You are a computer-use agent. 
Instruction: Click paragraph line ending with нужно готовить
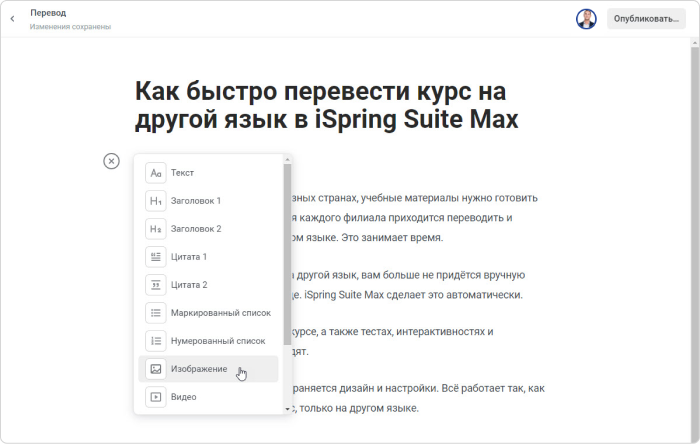click(x=415, y=198)
